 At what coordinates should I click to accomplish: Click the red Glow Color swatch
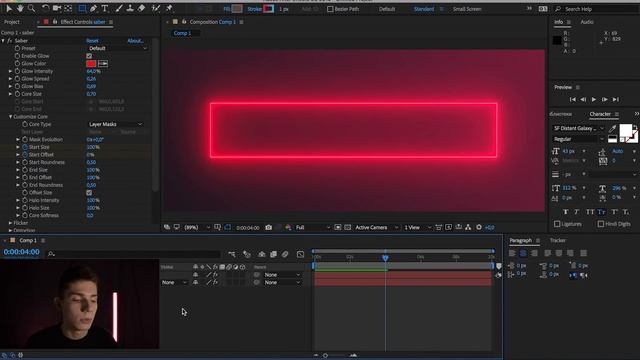point(91,64)
